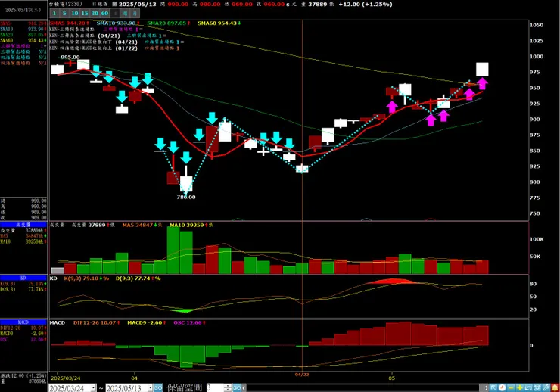Click the arrow cursor tool icon
Screen dimensions: 560x392
tap(493, 387)
